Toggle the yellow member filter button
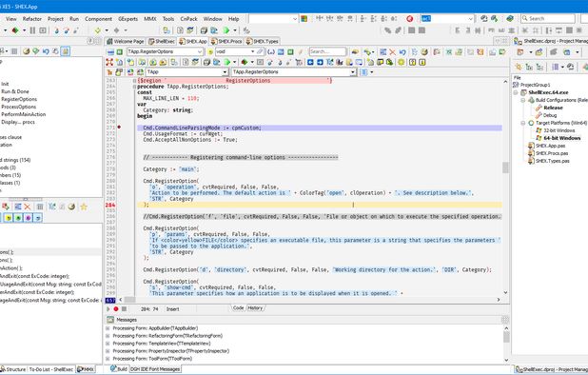This screenshot has width=588, height=375. tap(9, 218)
